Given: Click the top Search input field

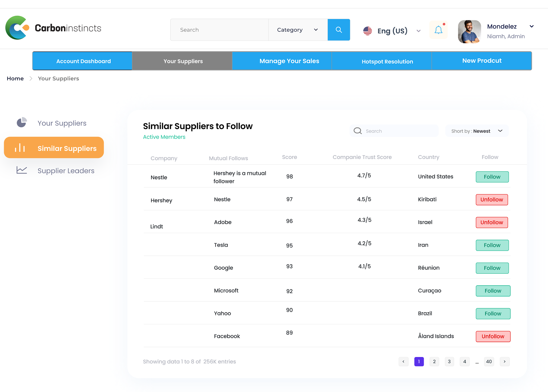Looking at the screenshot, I should point(219,30).
